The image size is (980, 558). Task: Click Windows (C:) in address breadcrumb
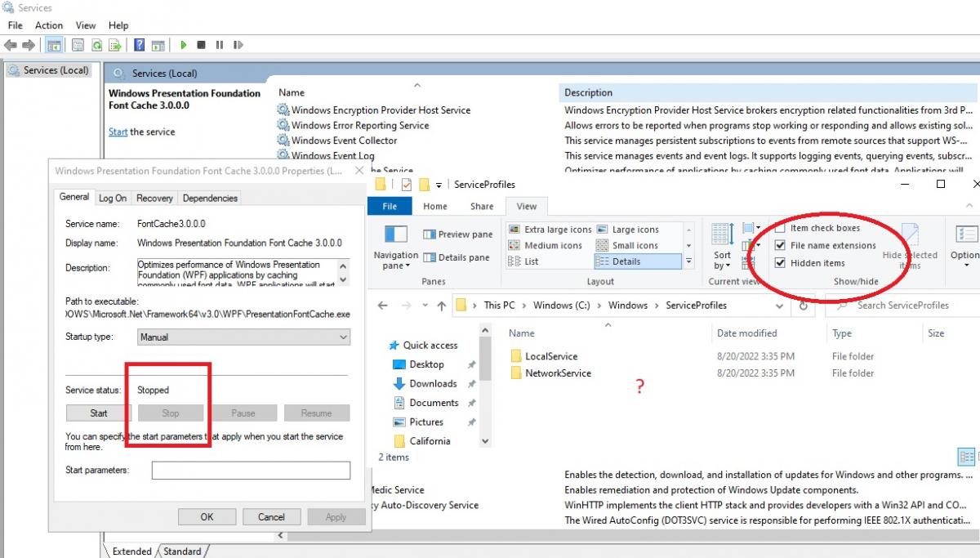560,305
